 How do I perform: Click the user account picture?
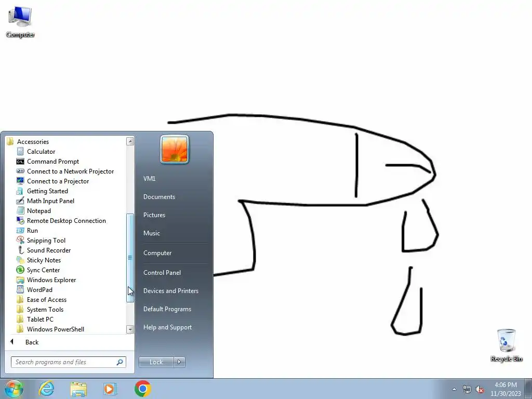pyautogui.click(x=175, y=149)
